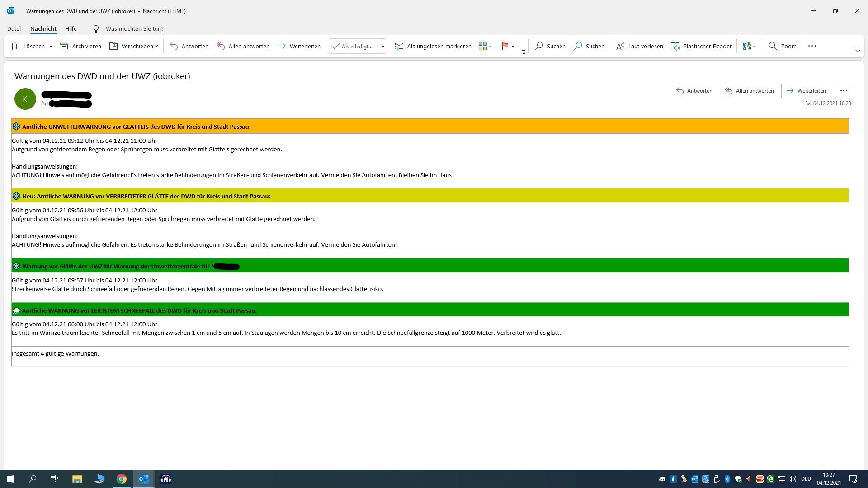
Task: Switch to the Nachricht tab
Action: (x=43, y=28)
